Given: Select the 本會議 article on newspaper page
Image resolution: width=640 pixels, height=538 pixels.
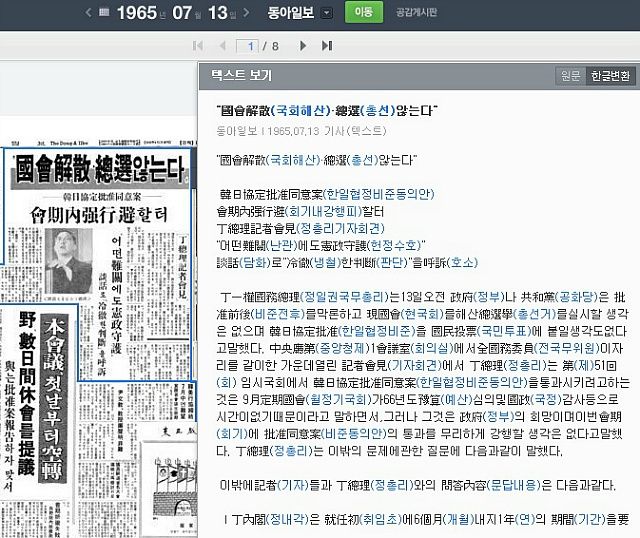Looking at the screenshot, I should pos(53,398).
